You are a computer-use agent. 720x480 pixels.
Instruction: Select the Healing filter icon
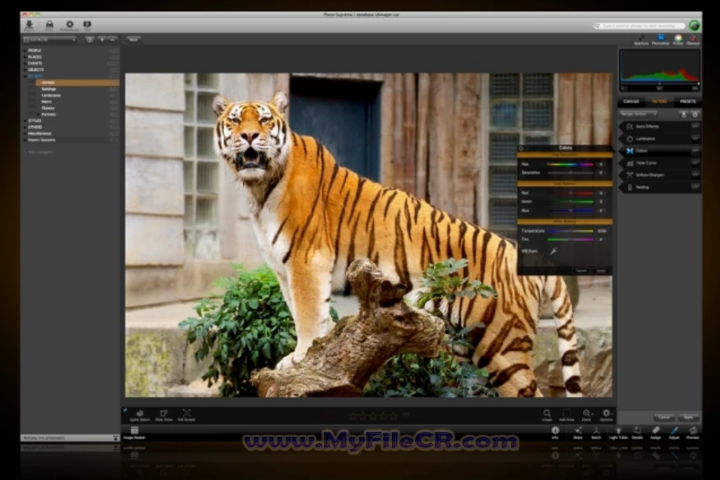[630, 187]
